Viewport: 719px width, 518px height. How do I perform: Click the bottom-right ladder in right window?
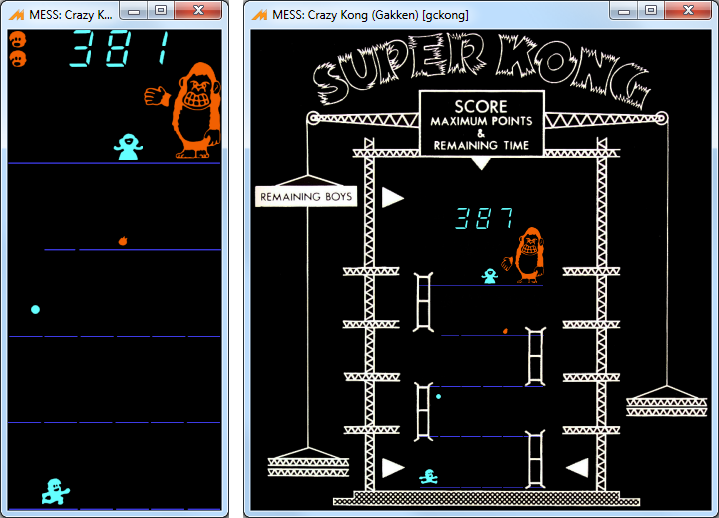click(x=535, y=459)
